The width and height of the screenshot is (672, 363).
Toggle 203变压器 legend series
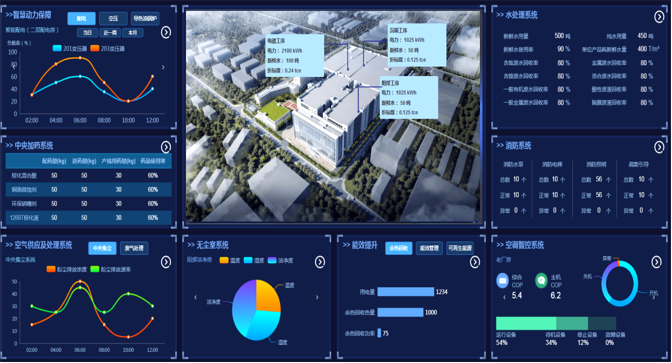pos(107,48)
